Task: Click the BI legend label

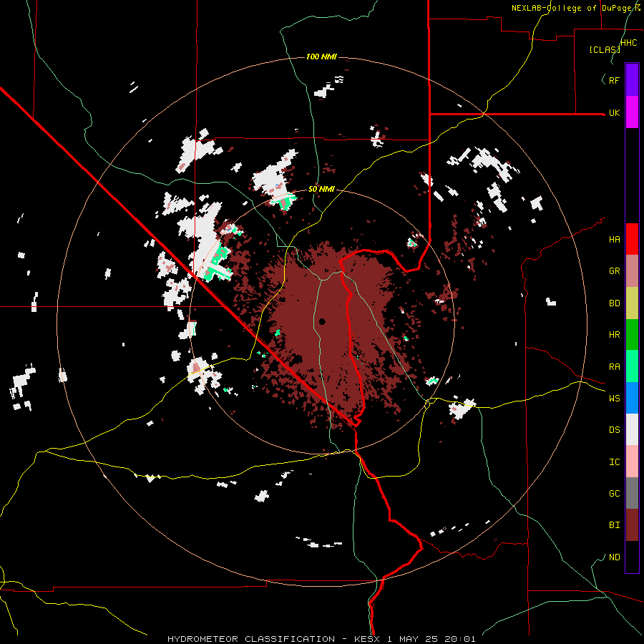Action: (x=614, y=525)
